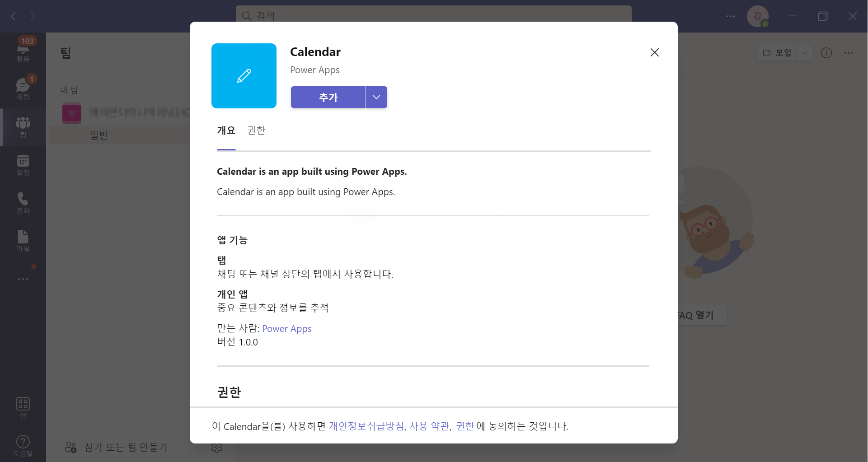Click 참가 또는 팀 만들기
868x462 pixels.
coord(117,447)
